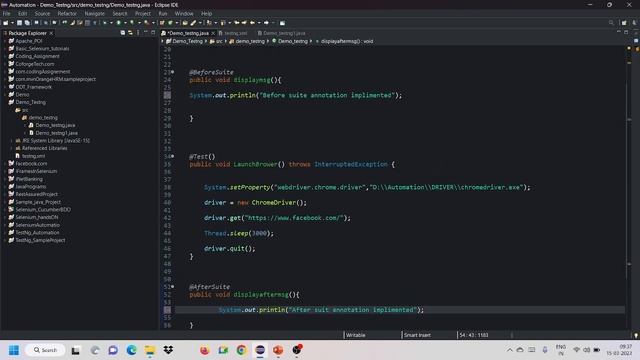Open the Debug dropdown arrow beside the Debug button
The width and height of the screenshot is (640, 360).
point(111,23)
